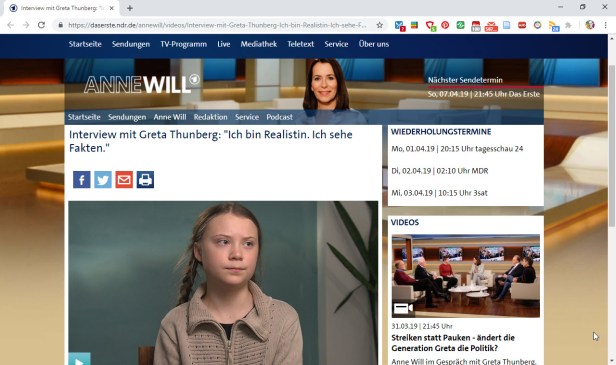Open the red shield extension icon

(431, 26)
